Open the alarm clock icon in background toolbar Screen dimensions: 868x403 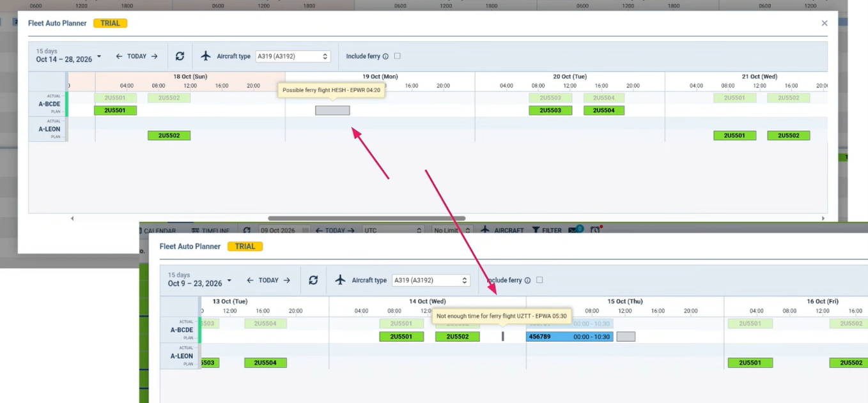(x=596, y=230)
